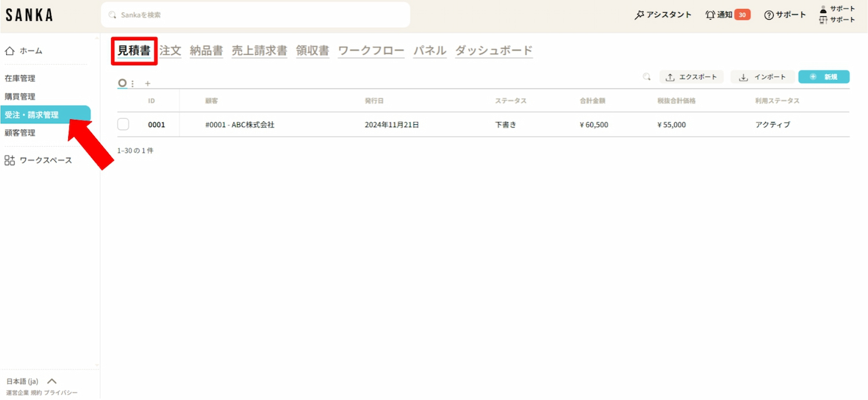
Task: Switch to the 売上請求書 tab
Action: [x=259, y=51]
